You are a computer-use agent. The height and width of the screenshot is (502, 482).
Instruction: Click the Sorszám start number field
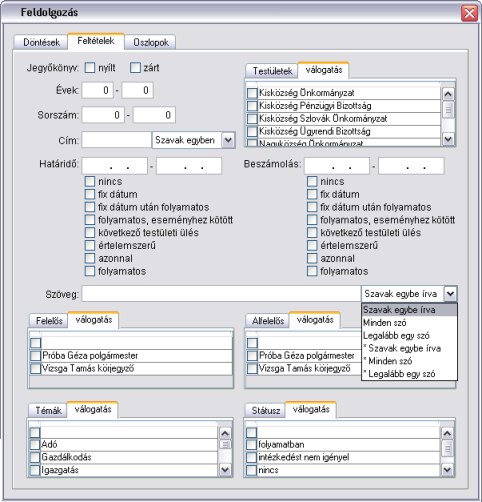tap(103, 115)
